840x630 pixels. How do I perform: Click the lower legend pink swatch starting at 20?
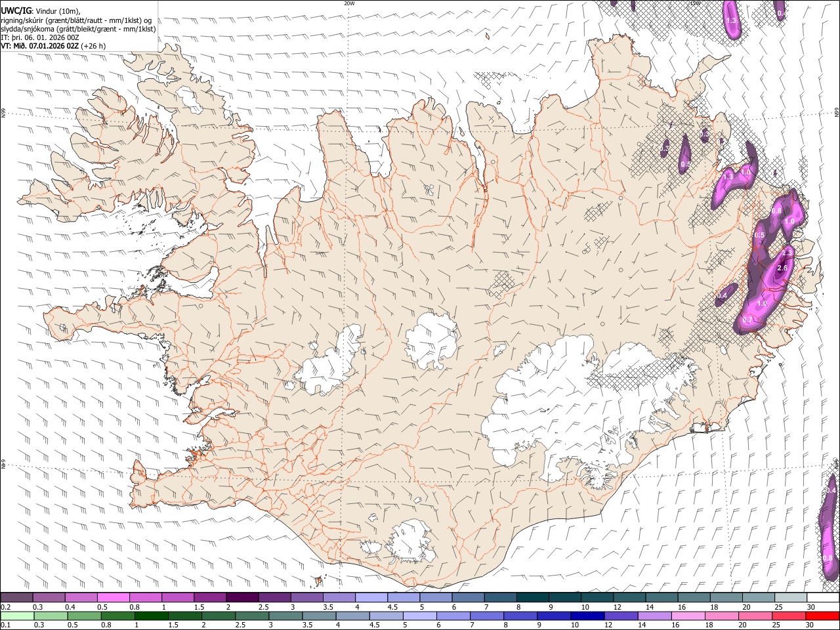pyautogui.click(x=755, y=616)
